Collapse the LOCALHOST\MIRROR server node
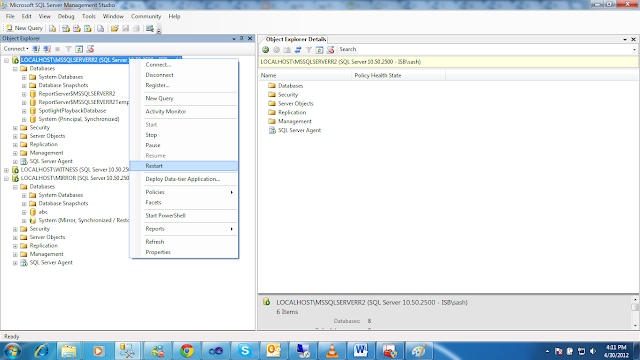This screenshot has height=360, width=640. pos(7,178)
